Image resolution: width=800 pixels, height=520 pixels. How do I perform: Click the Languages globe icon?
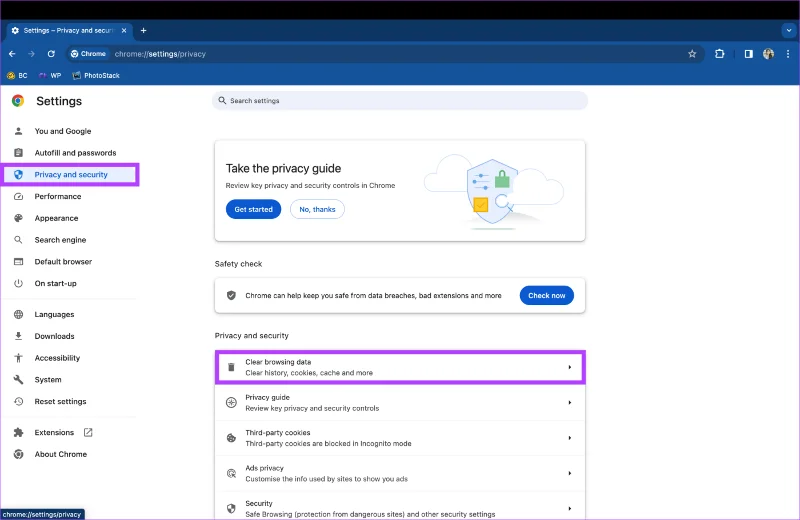click(x=18, y=314)
